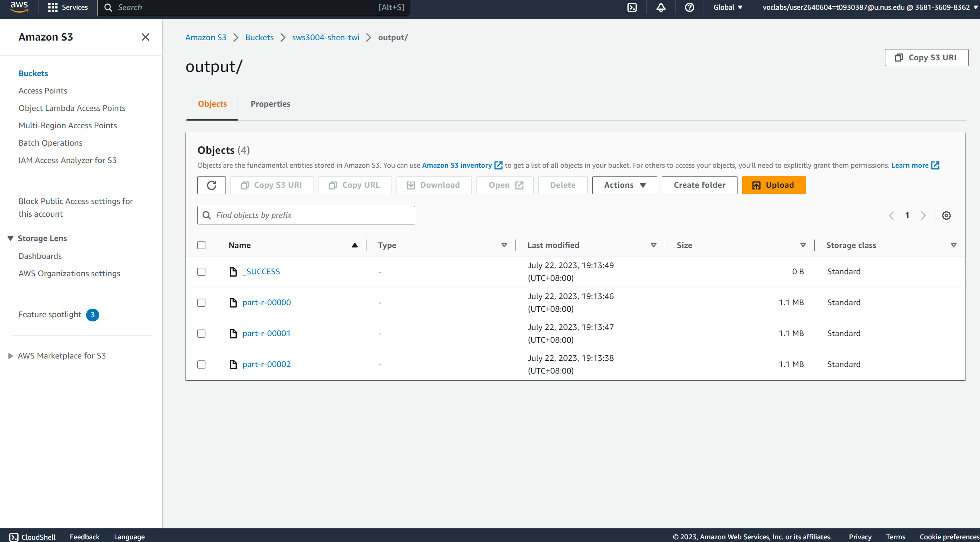
Task: Click the CloudShell icon in the footer
Action: click(14, 537)
